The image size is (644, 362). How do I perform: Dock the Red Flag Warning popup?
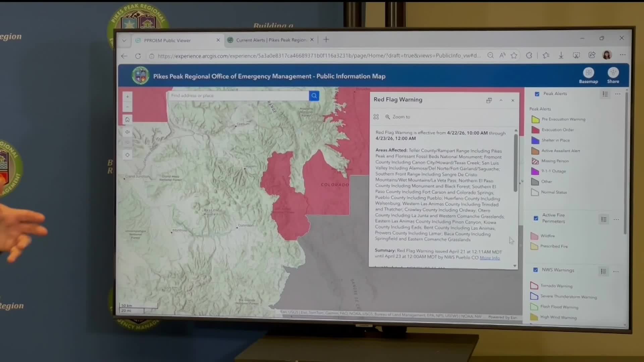[x=489, y=100]
